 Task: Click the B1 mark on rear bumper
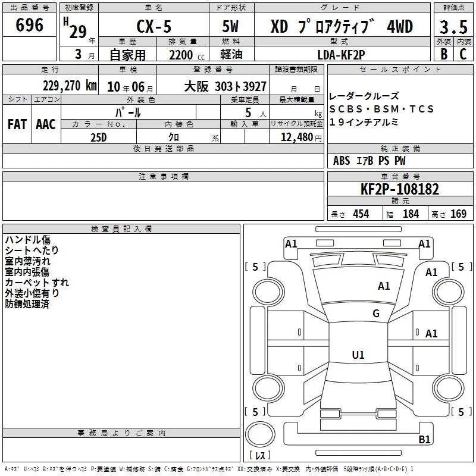[x=424, y=439]
